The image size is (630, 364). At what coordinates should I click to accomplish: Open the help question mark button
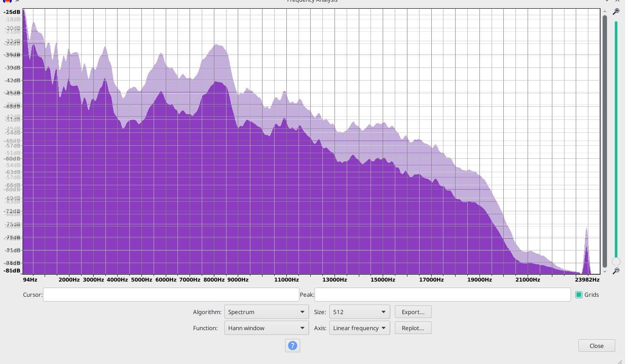(x=292, y=346)
